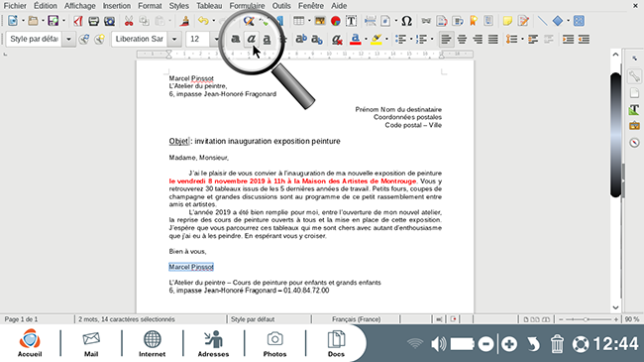Open the paragraph style dropdown

coord(68,39)
